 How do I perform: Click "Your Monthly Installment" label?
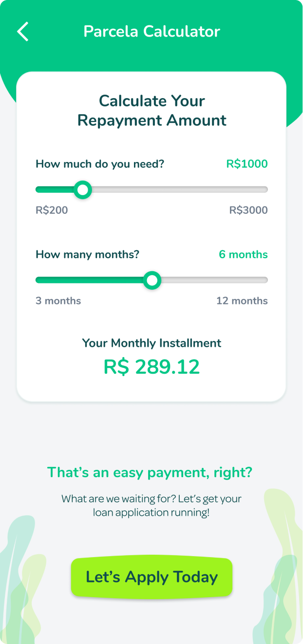(151, 343)
